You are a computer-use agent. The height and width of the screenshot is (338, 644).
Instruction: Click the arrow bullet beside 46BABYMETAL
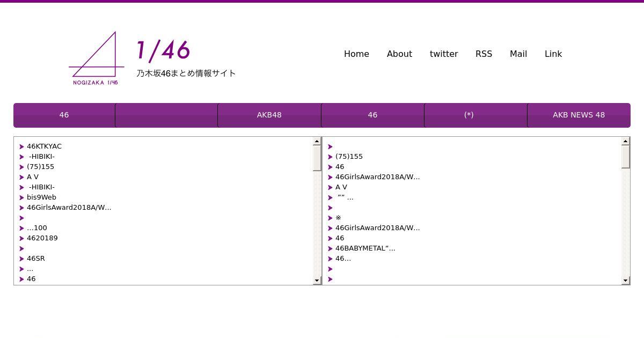(331, 248)
